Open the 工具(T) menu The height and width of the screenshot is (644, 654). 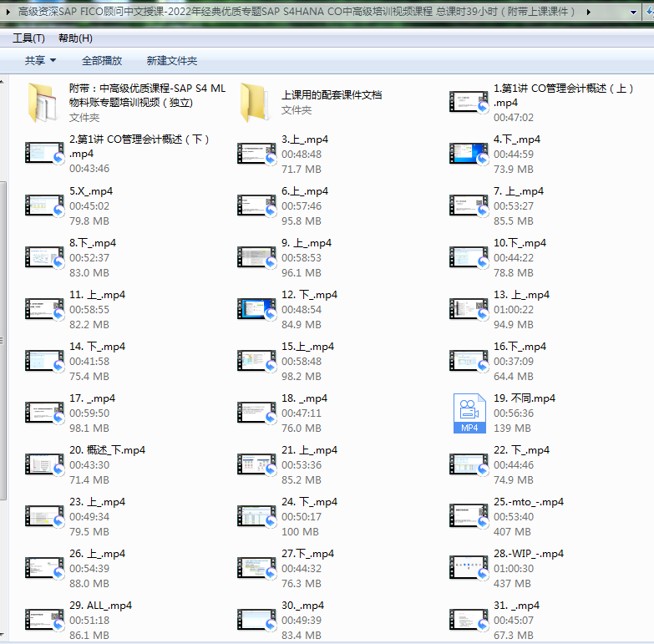(x=28, y=38)
